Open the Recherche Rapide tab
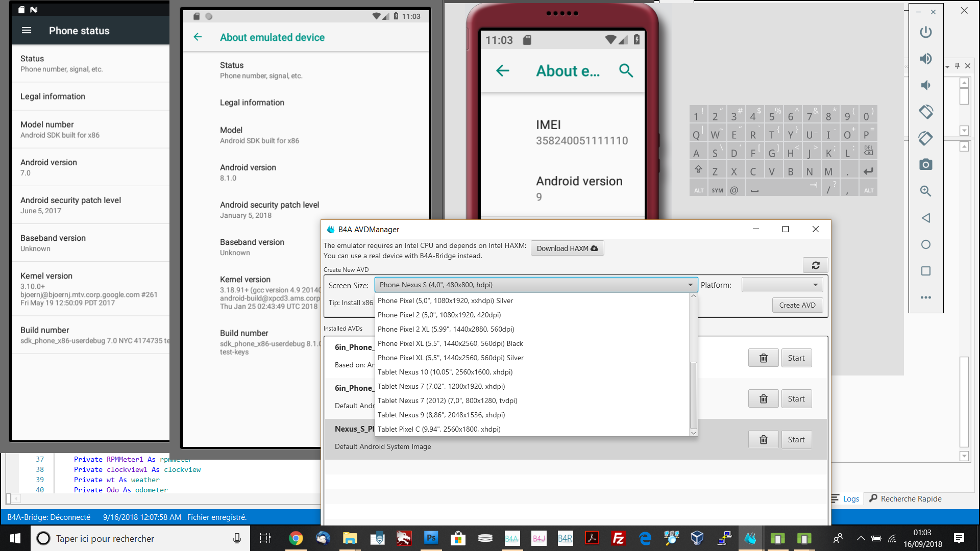 coord(905,499)
